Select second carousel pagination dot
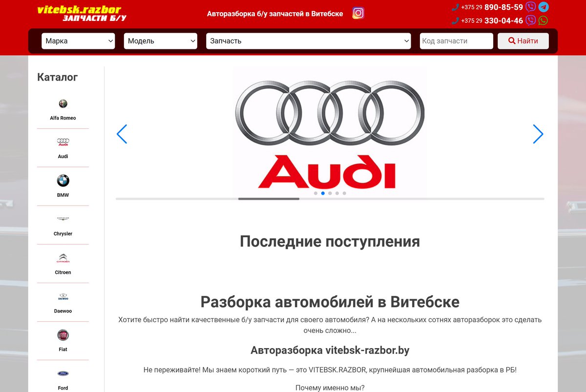 click(x=323, y=193)
